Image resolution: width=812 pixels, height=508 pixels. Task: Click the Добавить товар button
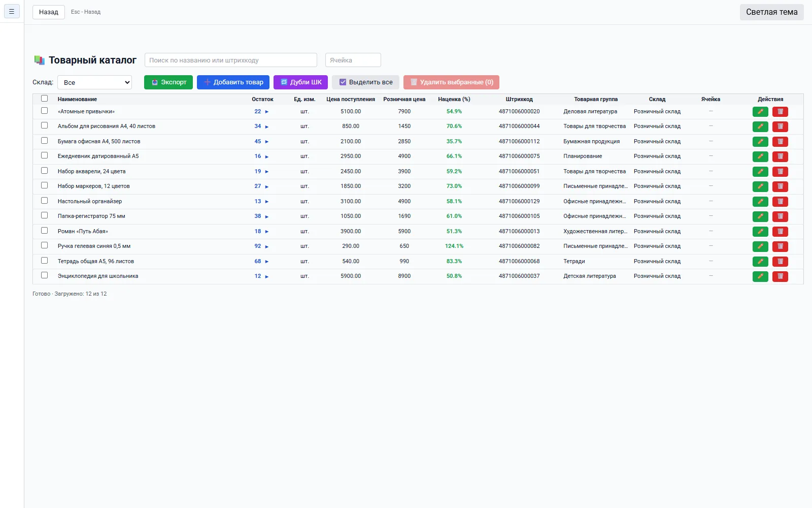tap(233, 82)
